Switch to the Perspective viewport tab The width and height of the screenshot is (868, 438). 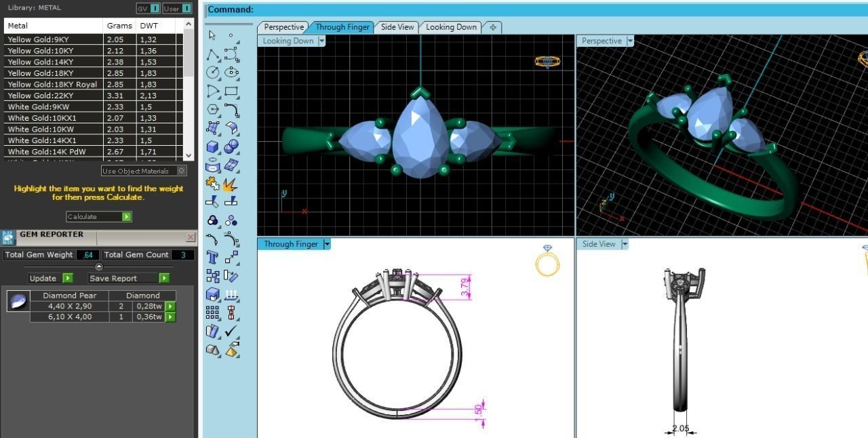coord(283,27)
